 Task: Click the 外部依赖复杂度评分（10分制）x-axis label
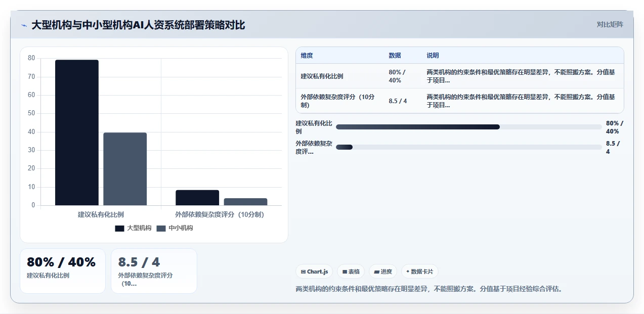click(220, 214)
